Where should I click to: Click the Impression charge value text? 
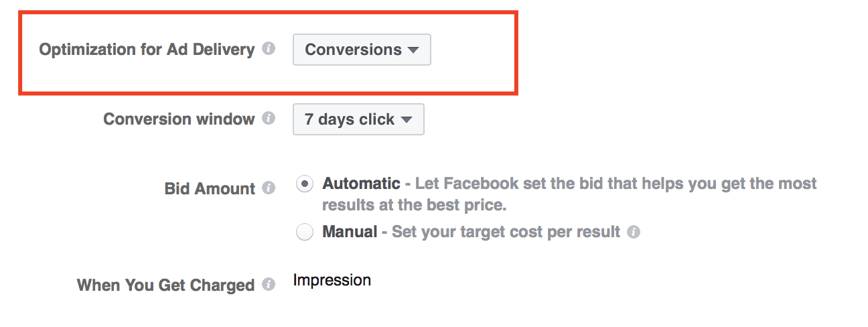[332, 280]
